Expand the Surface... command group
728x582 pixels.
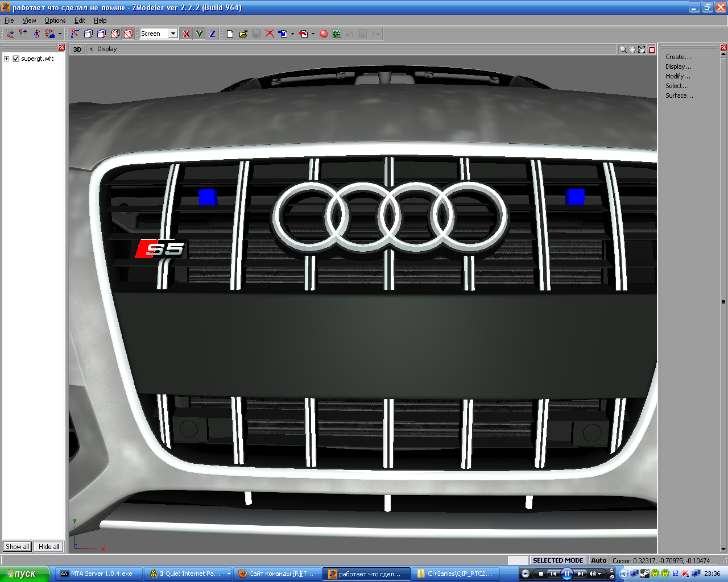(x=679, y=95)
